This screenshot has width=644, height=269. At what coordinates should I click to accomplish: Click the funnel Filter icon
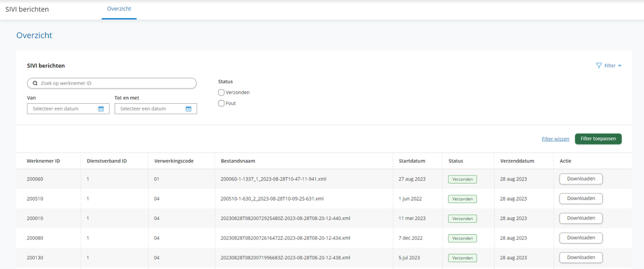coord(599,66)
